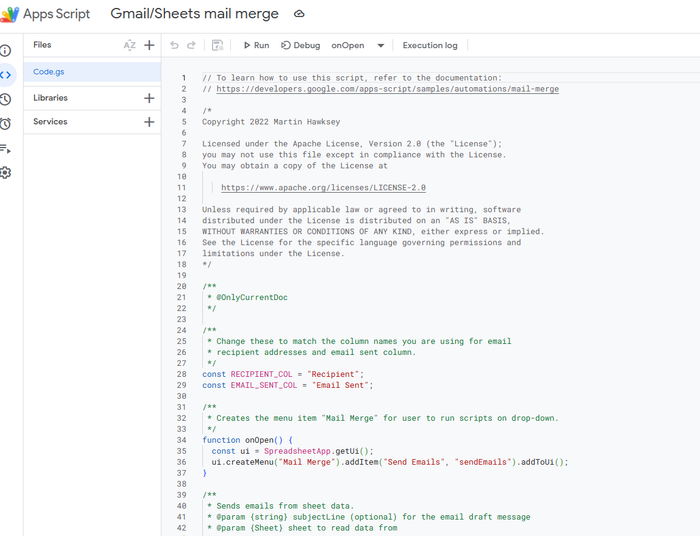Run the selected function

tap(256, 45)
